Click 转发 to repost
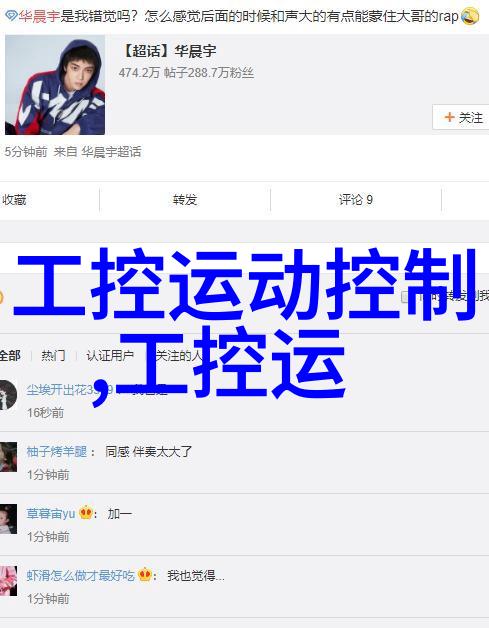The width and height of the screenshot is (489, 628). pos(185,199)
